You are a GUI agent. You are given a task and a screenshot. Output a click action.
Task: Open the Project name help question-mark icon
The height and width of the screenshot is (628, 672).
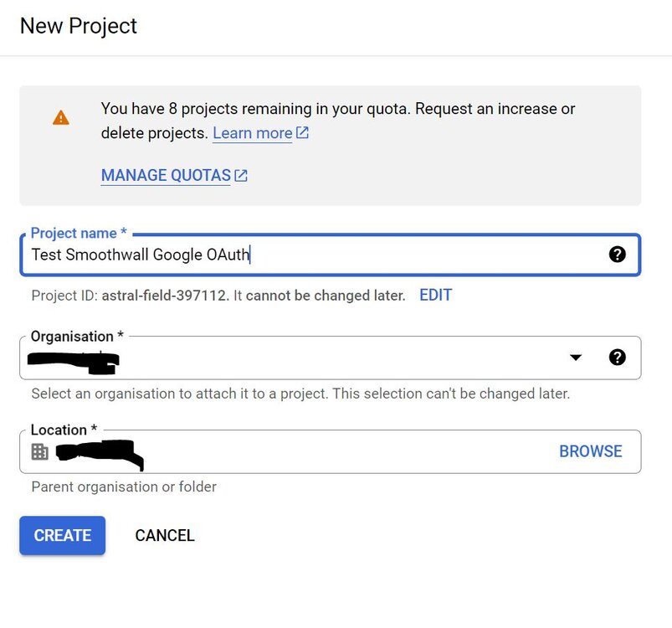[x=617, y=255]
